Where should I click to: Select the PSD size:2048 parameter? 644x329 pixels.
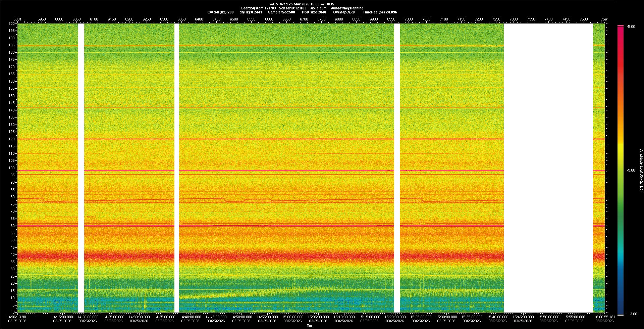click(x=314, y=12)
